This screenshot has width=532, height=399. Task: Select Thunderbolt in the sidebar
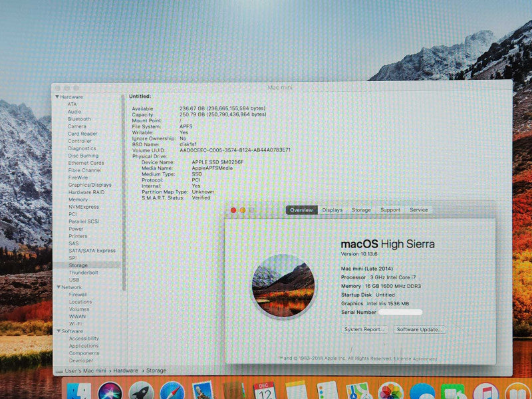84,273
